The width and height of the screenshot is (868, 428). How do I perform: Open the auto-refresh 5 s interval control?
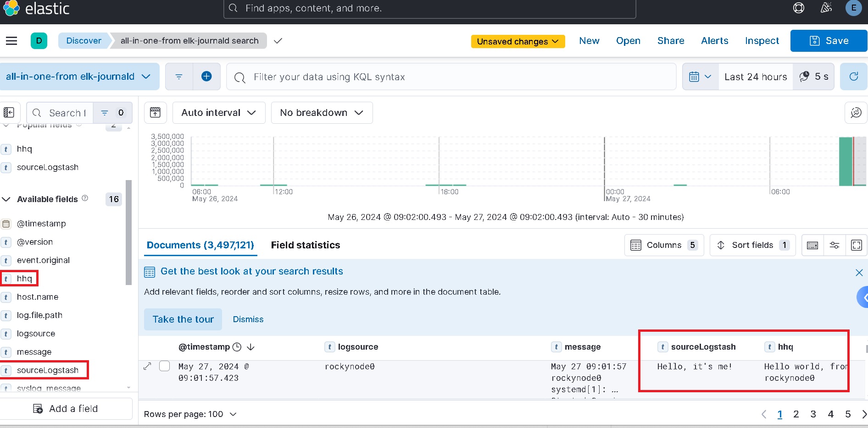pyautogui.click(x=813, y=77)
